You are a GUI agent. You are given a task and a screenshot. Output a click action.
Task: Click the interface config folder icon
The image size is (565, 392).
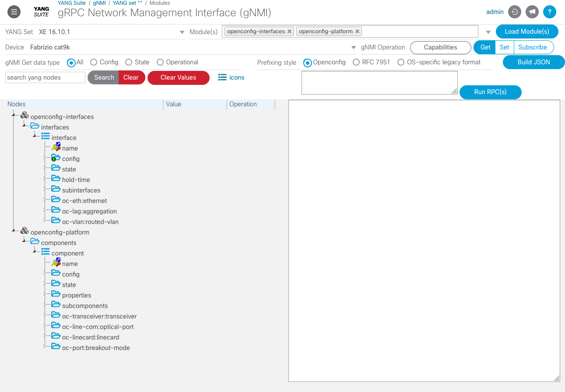(56, 158)
